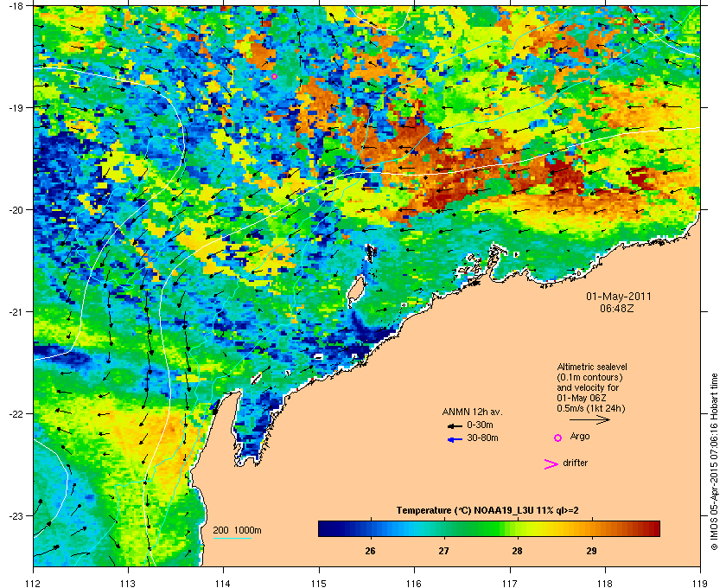Click the time text 06:48Z
Viewport: 726px width, 588px height.
tap(617, 308)
